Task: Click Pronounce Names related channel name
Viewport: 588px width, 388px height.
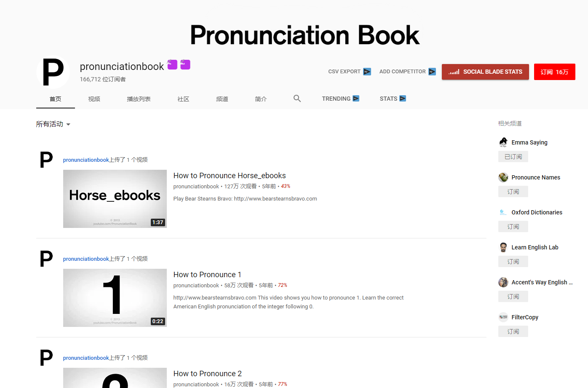Action: [536, 177]
